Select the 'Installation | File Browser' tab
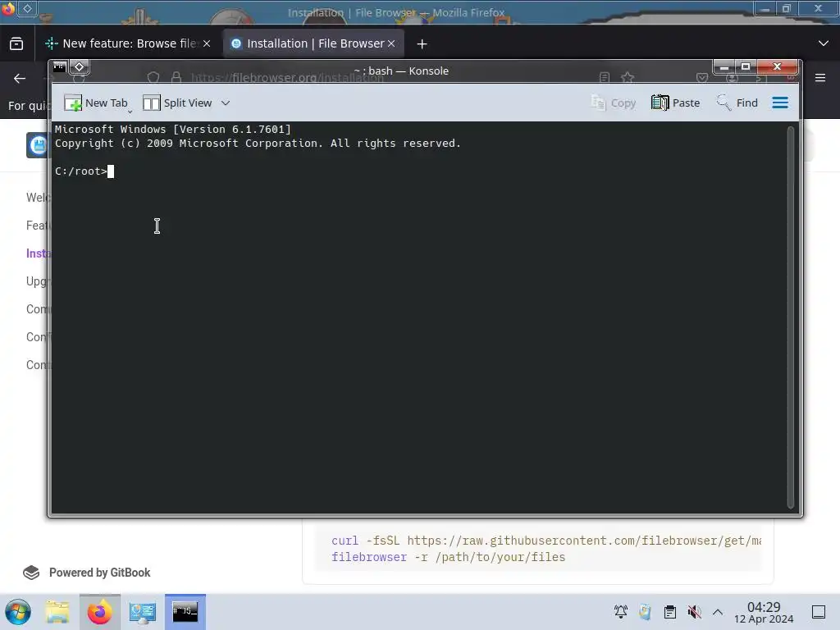The width and height of the screenshot is (840, 630). (315, 43)
